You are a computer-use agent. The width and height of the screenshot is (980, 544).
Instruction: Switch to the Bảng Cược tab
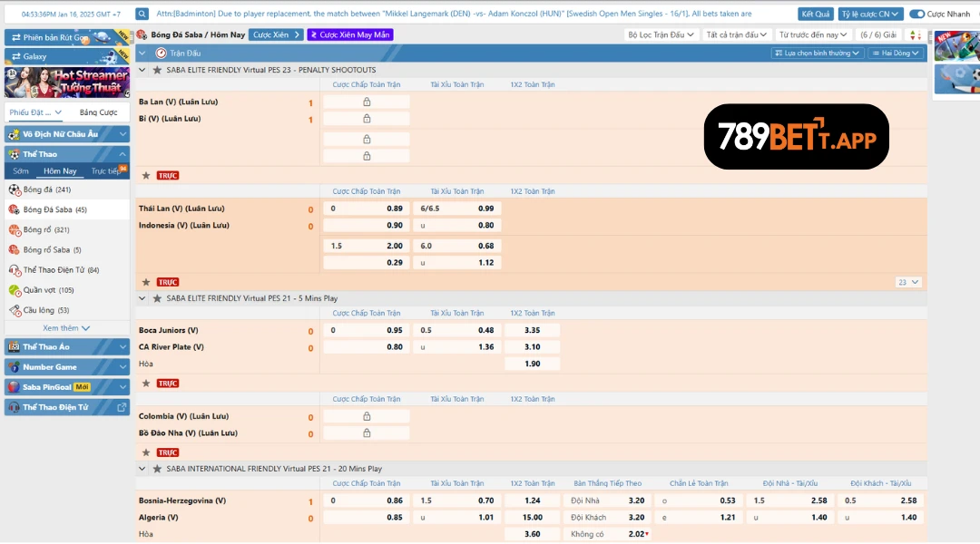[x=98, y=112]
